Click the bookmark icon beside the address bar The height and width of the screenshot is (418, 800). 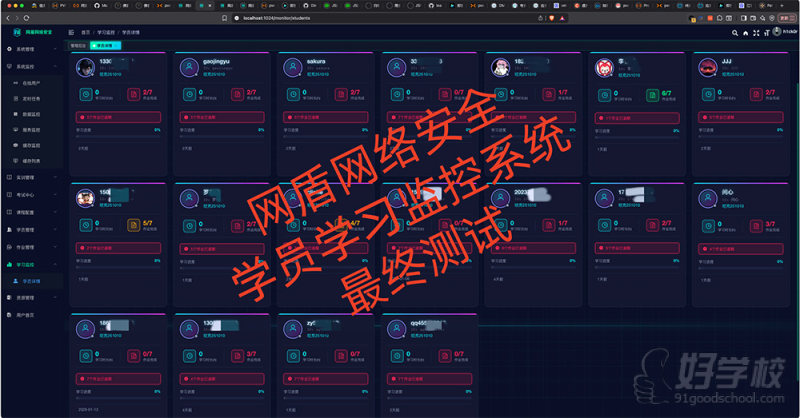[224, 18]
